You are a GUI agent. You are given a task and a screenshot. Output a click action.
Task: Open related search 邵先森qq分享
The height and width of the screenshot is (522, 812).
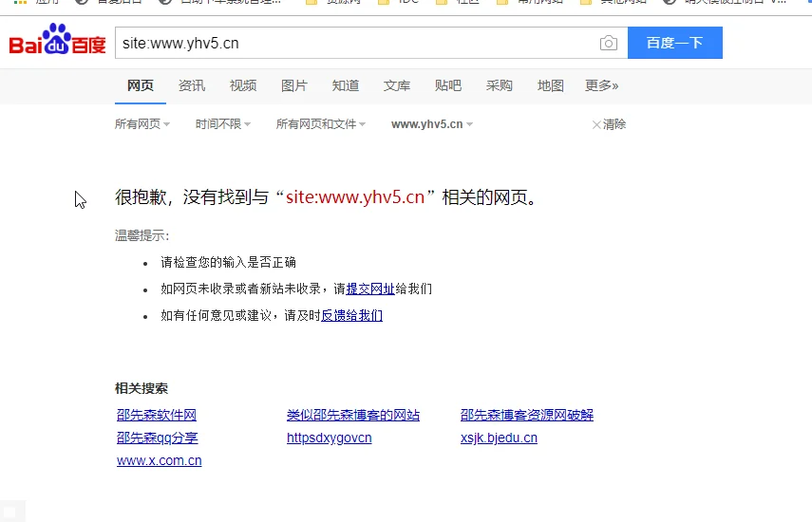pyautogui.click(x=158, y=438)
